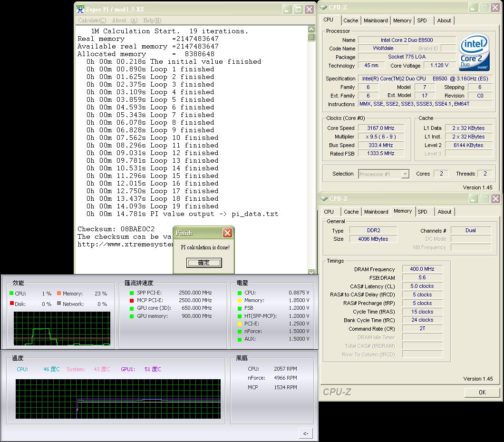Click the Super PI app icon in title bar
Image resolution: width=504 pixels, height=442 pixels.
(80, 9)
